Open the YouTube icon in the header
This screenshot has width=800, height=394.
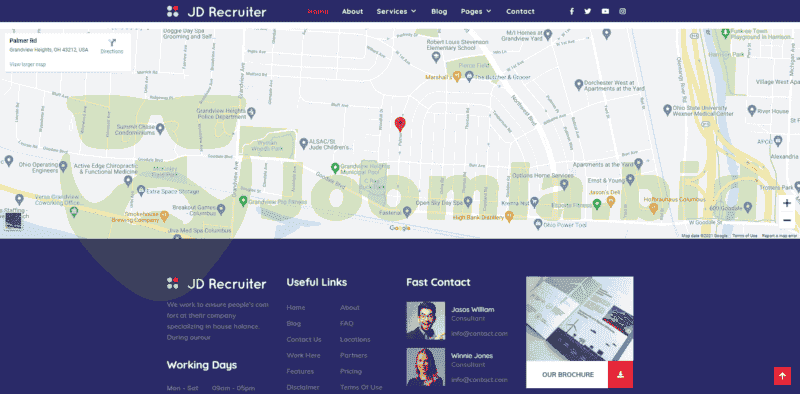point(605,11)
